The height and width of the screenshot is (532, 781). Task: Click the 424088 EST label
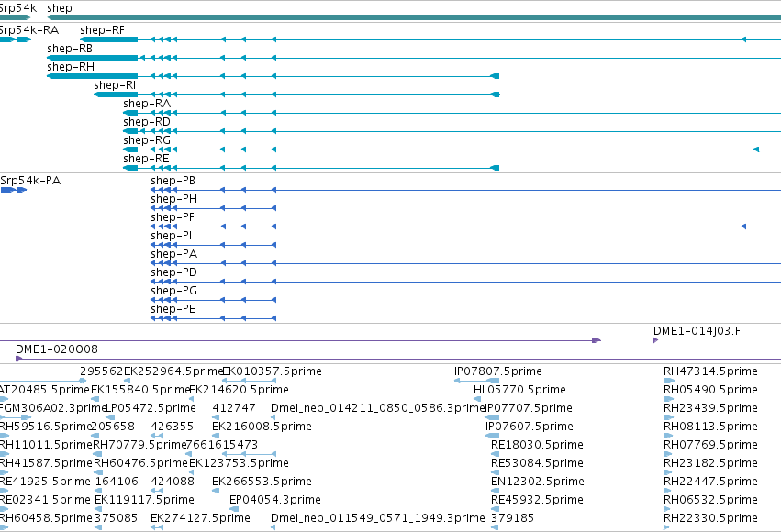click(173, 482)
